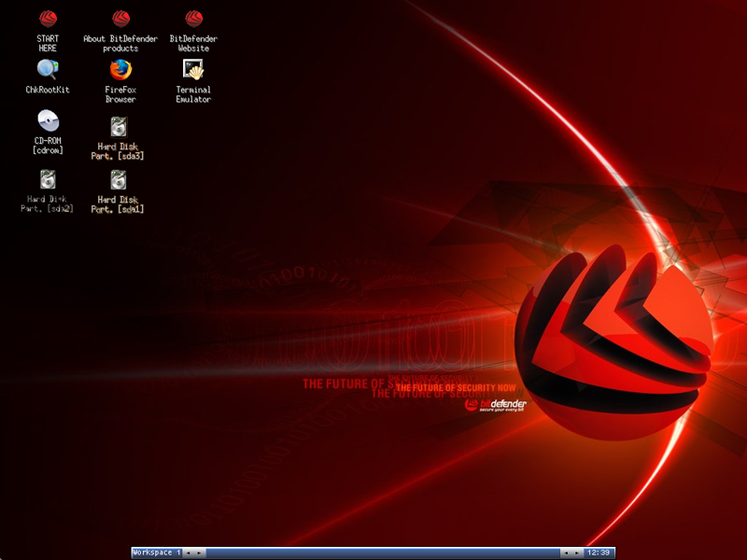
Task: Click the "BitDefender Website" label text
Action: (193, 43)
